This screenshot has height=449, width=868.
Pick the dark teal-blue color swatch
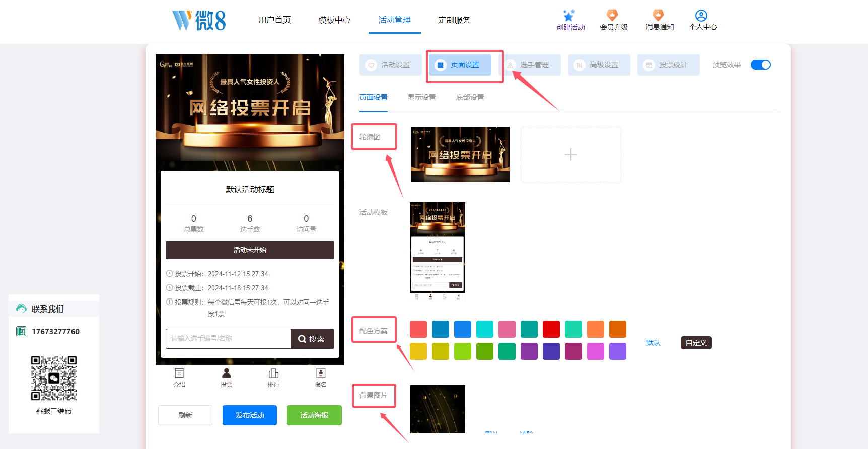point(441,329)
